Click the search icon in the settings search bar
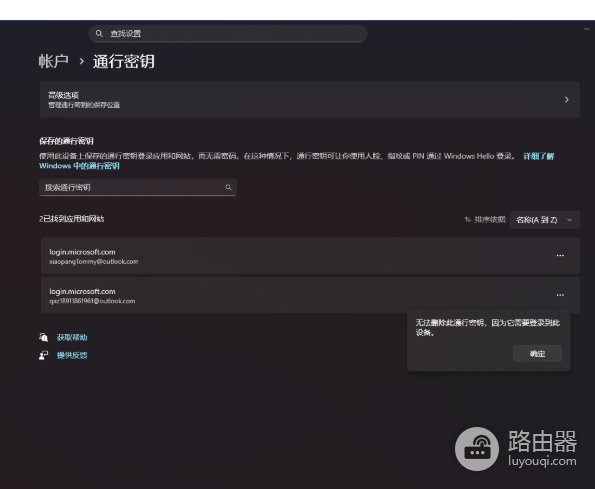 click(99, 33)
